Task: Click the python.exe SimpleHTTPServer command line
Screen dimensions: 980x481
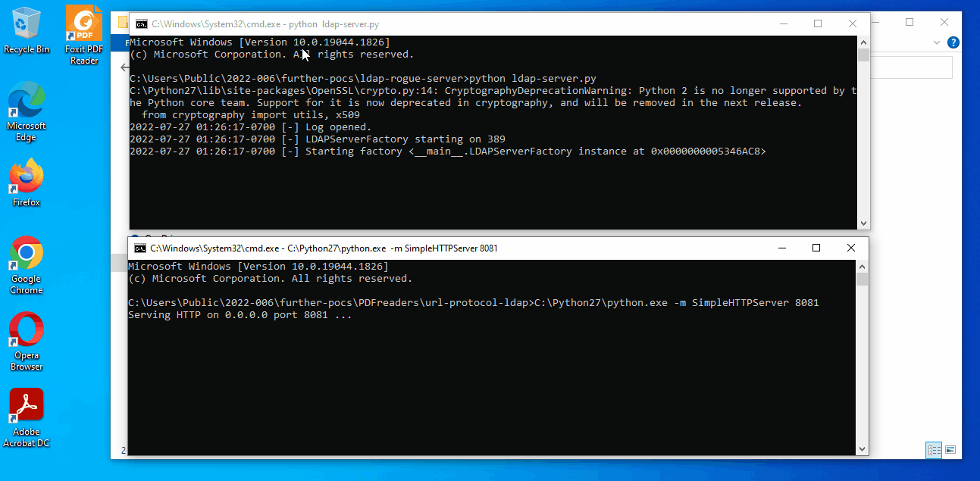Action: (474, 303)
